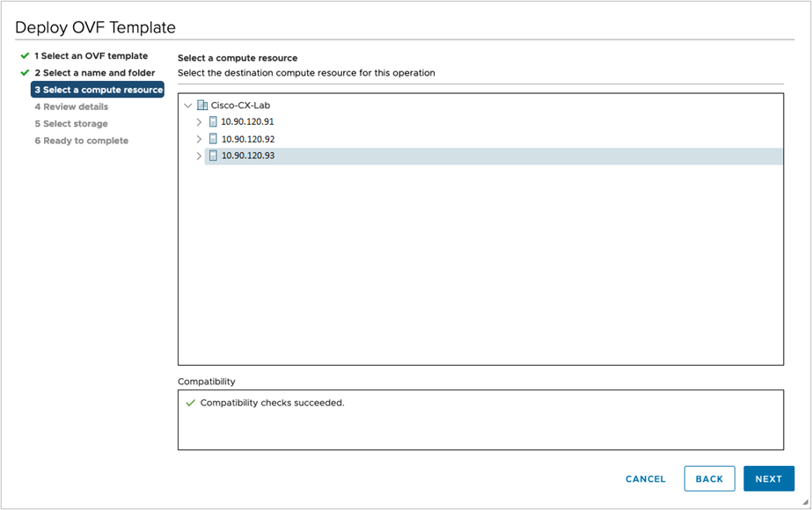This screenshot has height=510, width=812.
Task: Select step 3 Select a compute resource
Action: click(x=98, y=90)
